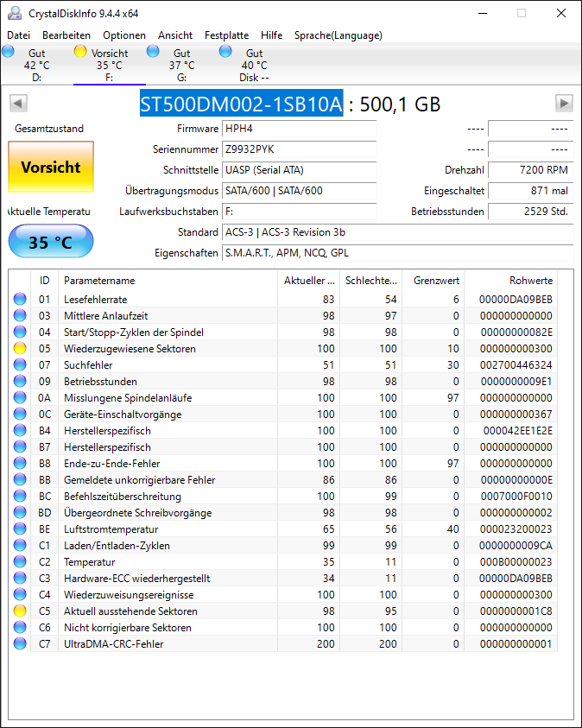
Task: Click yellow orb of Wiederzugewiesene Sektoren row
Action: tap(20, 348)
